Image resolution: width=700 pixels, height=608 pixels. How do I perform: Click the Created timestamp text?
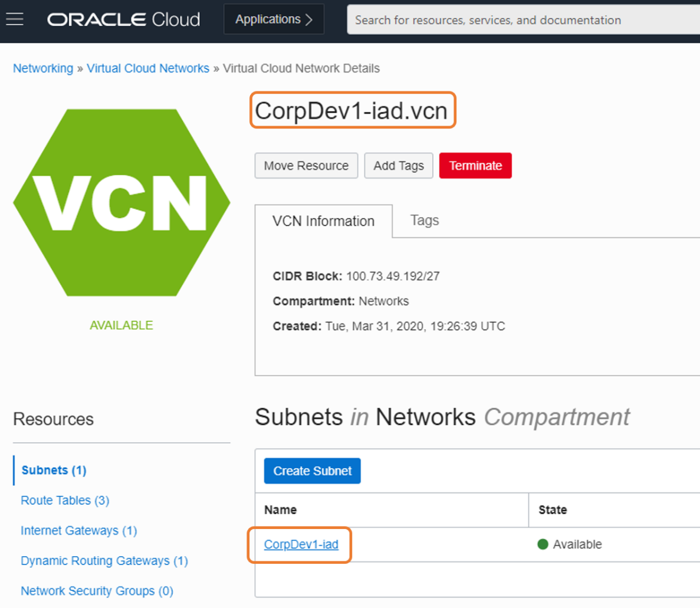415,326
